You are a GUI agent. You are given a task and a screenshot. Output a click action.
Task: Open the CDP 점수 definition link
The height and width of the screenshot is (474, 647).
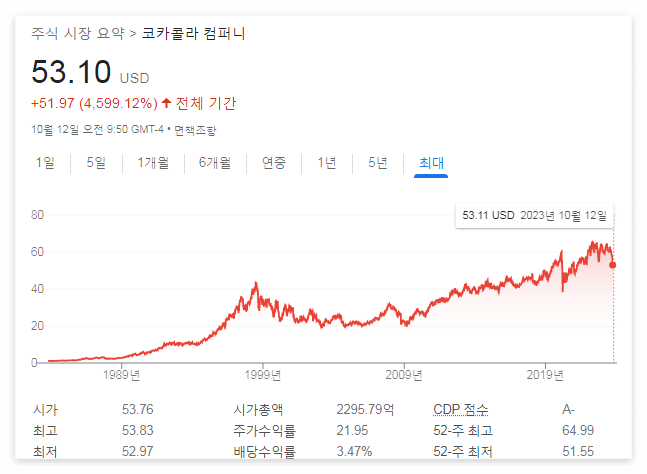point(460,409)
